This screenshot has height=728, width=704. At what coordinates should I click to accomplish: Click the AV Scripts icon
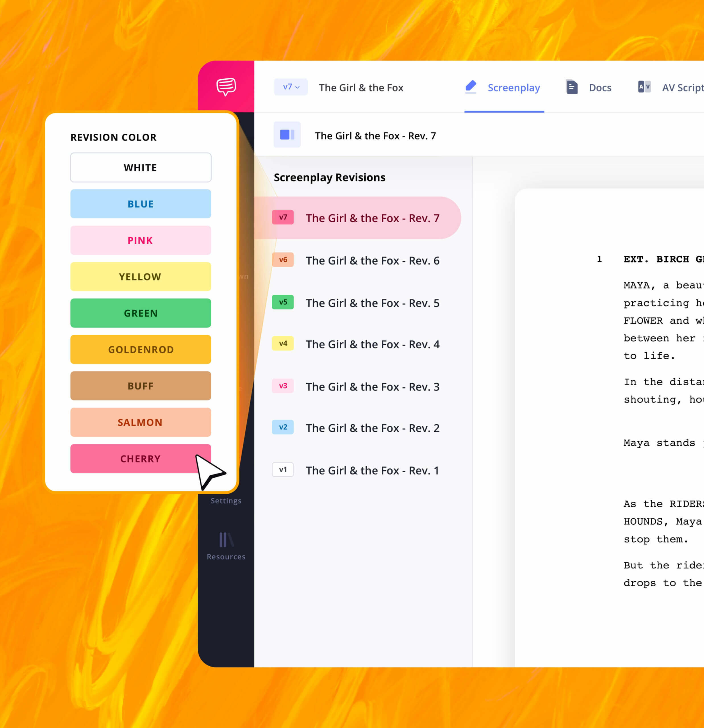click(643, 87)
